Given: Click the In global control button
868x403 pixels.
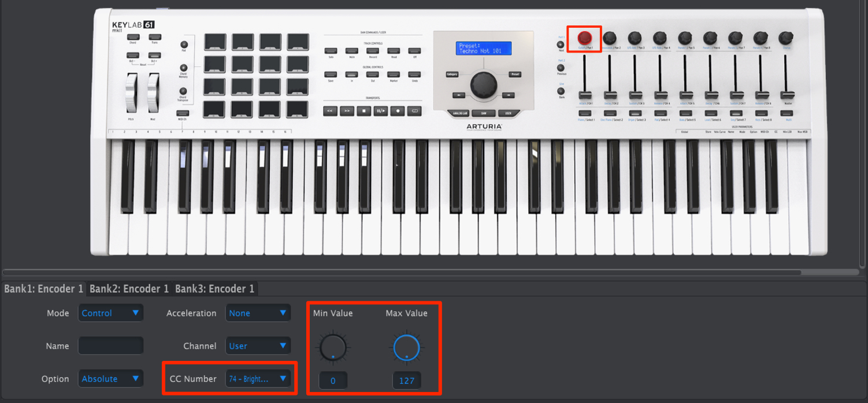Looking at the screenshot, I should tap(351, 74).
